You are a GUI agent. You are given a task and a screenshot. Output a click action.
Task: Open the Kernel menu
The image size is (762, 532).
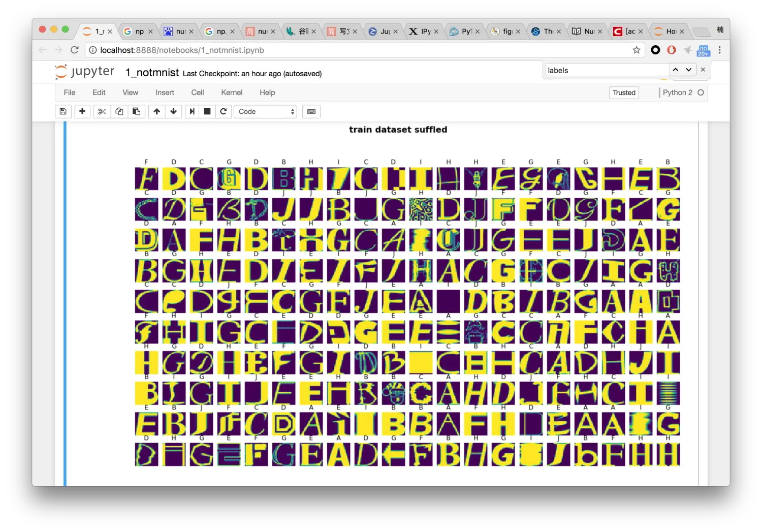coord(232,92)
